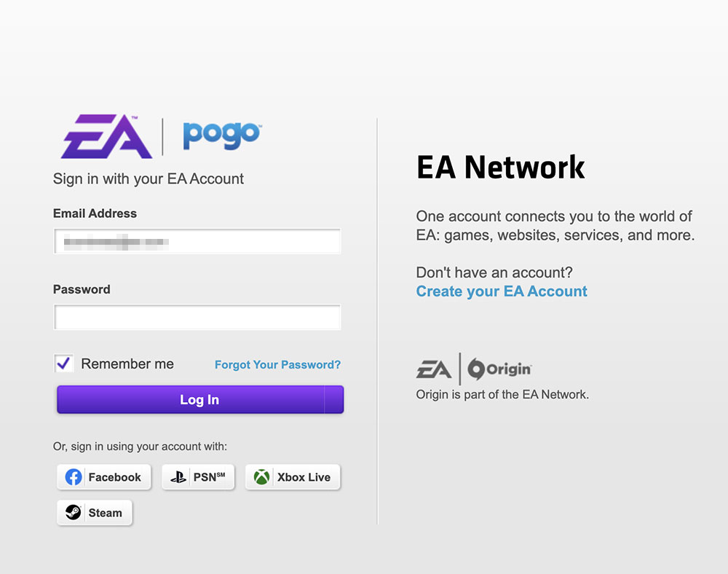This screenshot has height=574, width=728.
Task: Focus the Email Address input field
Action: [x=197, y=241]
